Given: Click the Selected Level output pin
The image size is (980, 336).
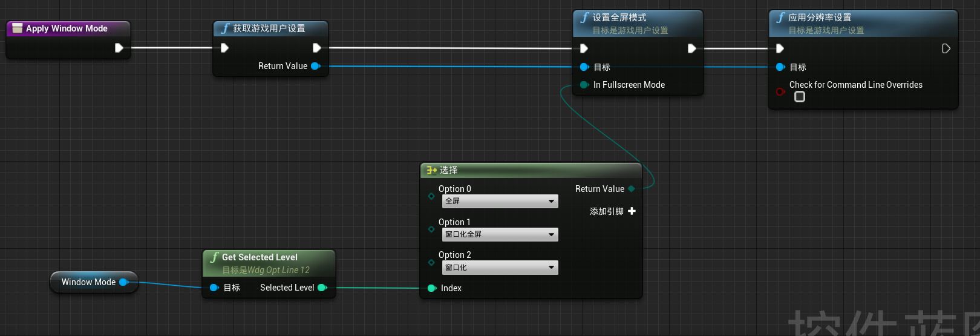Looking at the screenshot, I should point(322,288).
